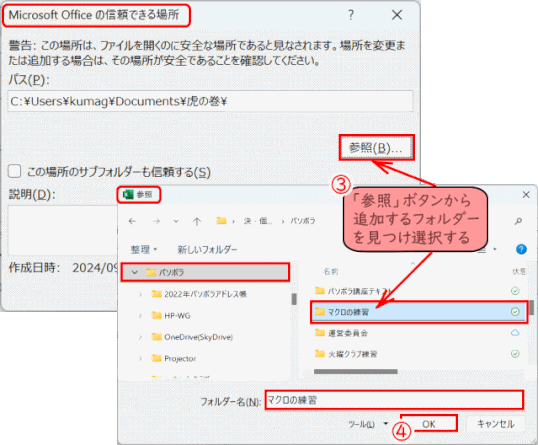The width and height of the screenshot is (538, 445).
Task: Close the Microsoft Office trusted location dialog
Action: click(x=397, y=15)
